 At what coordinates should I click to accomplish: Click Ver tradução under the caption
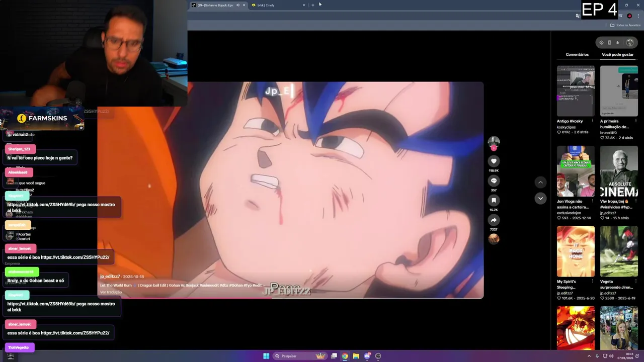pyautogui.click(x=111, y=292)
